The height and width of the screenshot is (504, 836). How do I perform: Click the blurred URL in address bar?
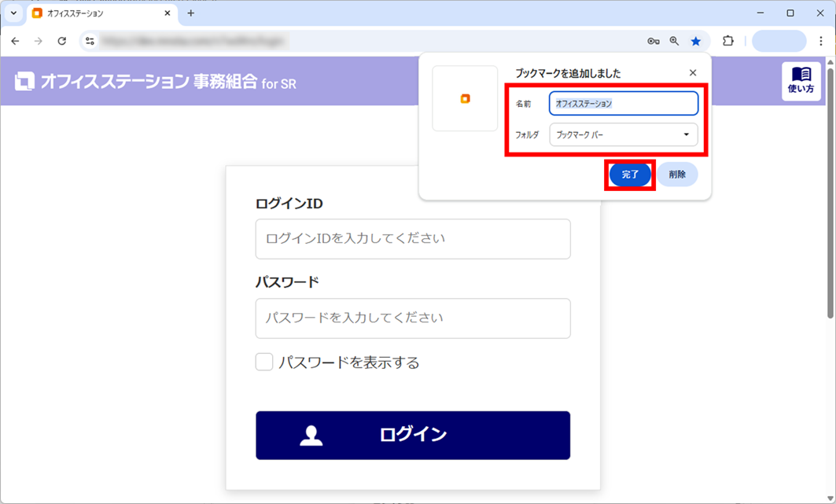point(193,41)
